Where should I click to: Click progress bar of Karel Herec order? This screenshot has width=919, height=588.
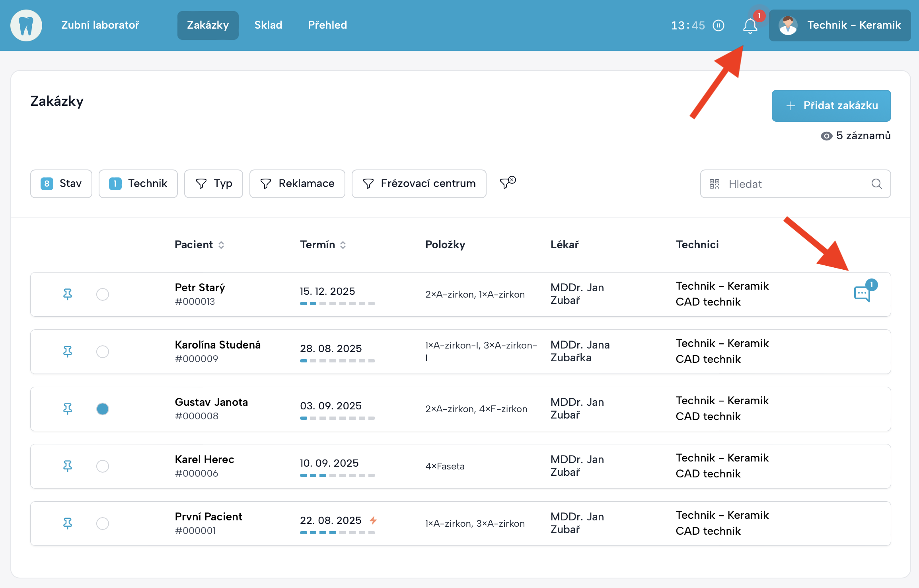pos(337,475)
